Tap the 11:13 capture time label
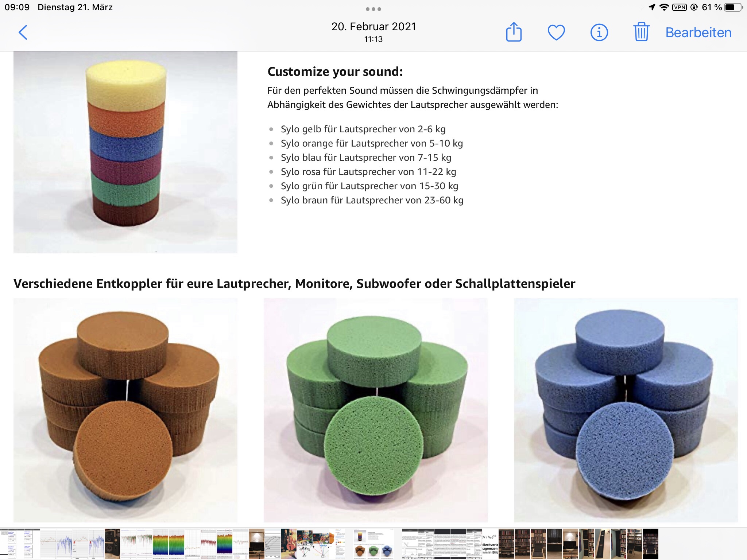747x560 pixels. point(373,39)
